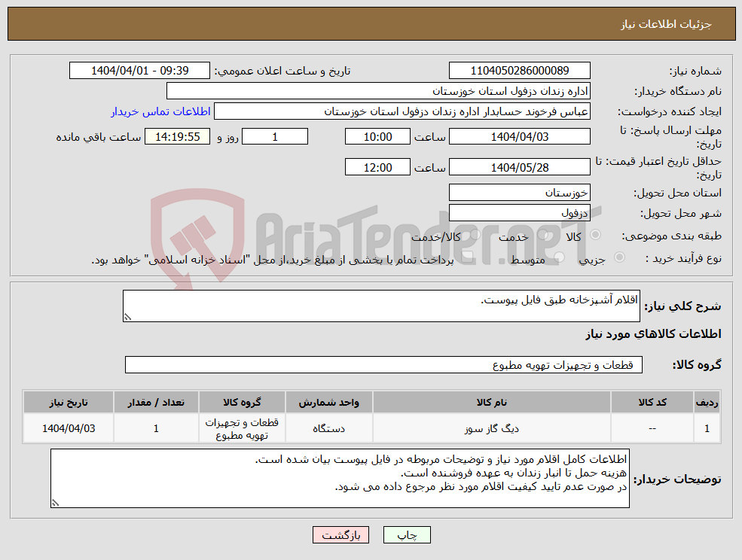Click price validity date 1404/05/28 field
This screenshot has width=742, height=560.
pos(520,167)
